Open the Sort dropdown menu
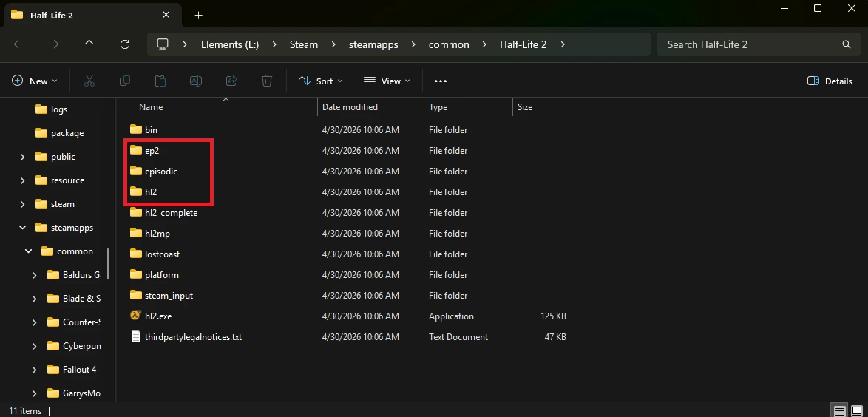The image size is (868, 417). [321, 81]
